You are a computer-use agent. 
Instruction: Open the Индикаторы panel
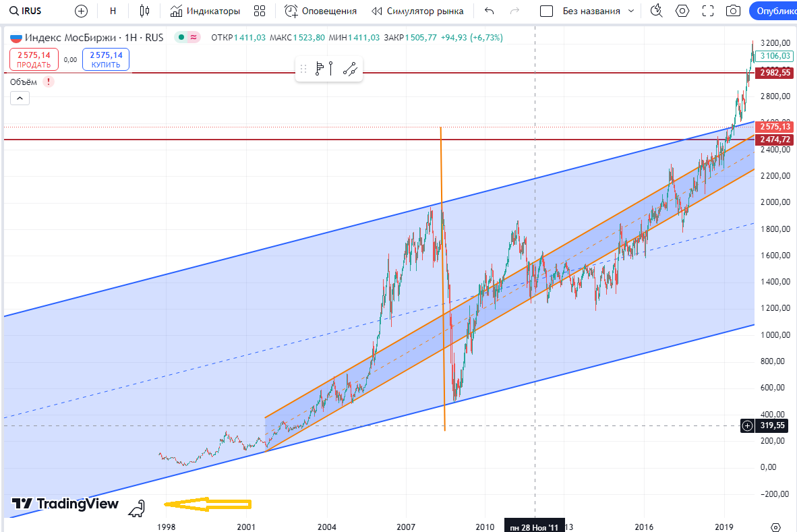click(x=205, y=11)
